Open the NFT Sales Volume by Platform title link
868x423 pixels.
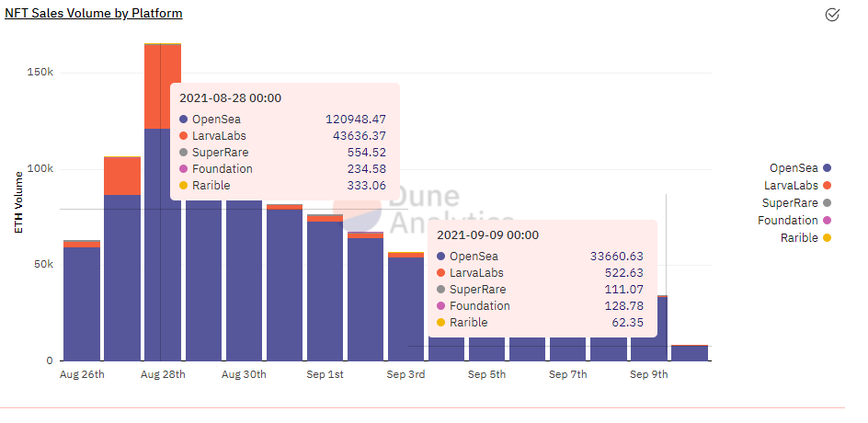tap(94, 14)
